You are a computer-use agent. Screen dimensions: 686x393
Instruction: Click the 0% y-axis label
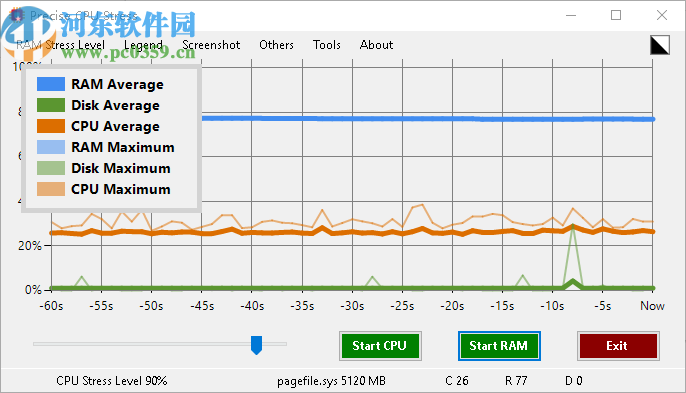(33, 289)
